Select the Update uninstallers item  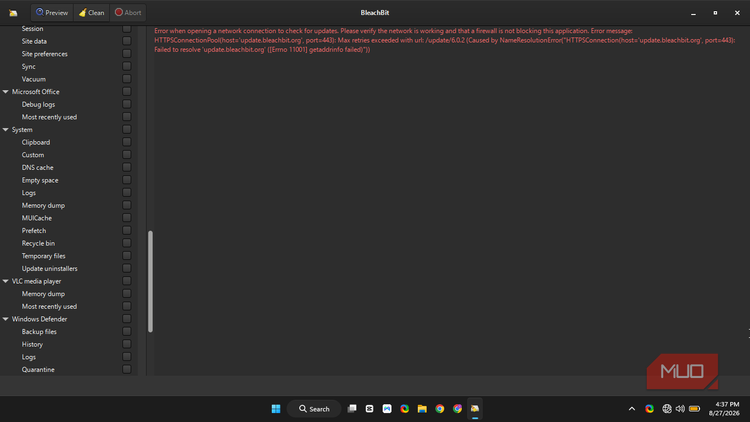pos(49,268)
